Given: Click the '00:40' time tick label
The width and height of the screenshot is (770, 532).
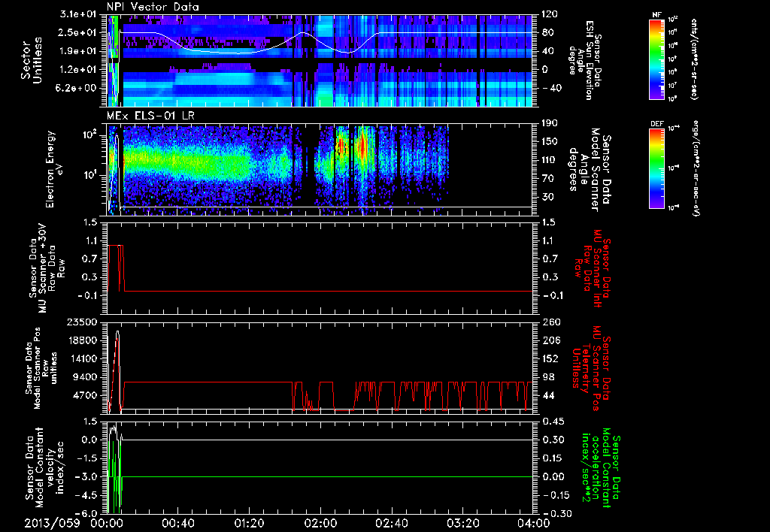Looking at the screenshot, I should (177, 523).
